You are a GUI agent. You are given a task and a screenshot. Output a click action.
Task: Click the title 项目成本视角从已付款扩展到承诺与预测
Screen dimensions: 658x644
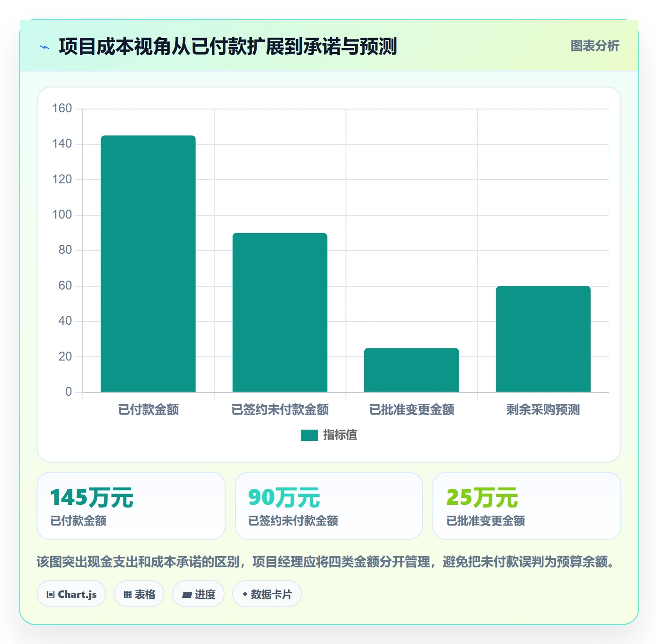coord(228,47)
